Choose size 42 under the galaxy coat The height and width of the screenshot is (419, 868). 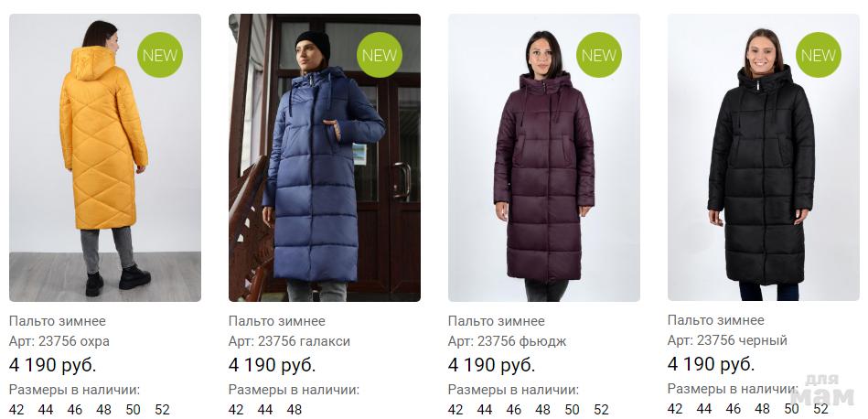pyautogui.click(x=236, y=410)
